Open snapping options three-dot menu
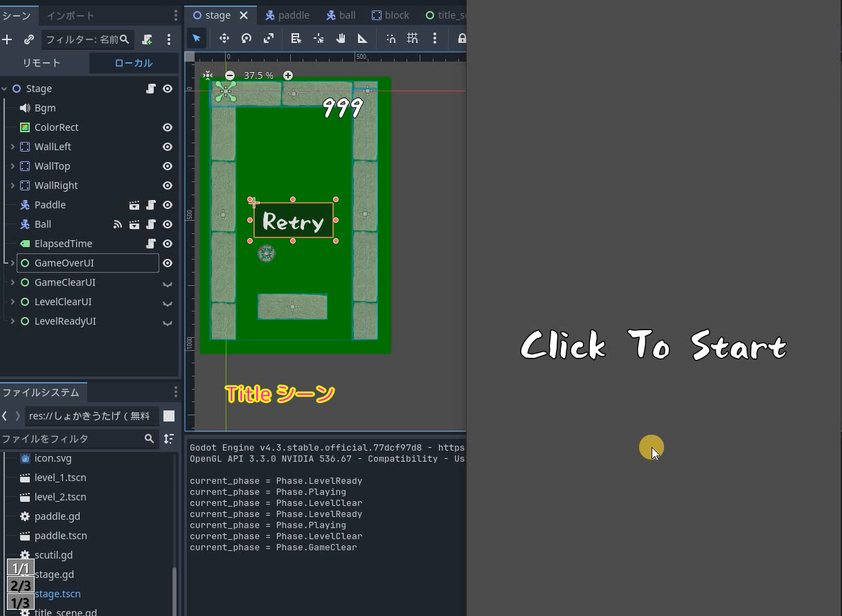Viewport: 842px width, 616px height. pos(435,38)
